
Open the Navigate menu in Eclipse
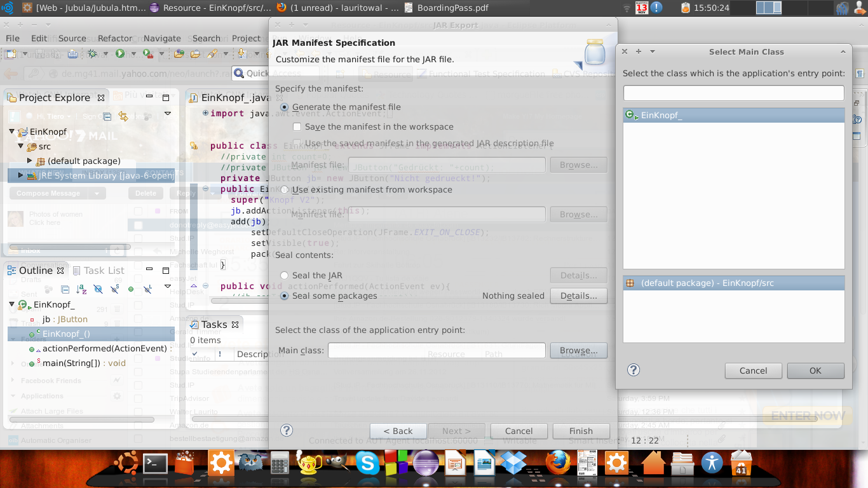pyautogui.click(x=162, y=38)
